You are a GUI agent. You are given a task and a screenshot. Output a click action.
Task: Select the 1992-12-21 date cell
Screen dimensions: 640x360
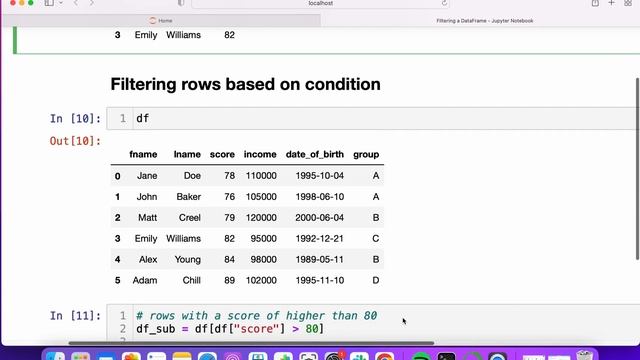320,238
